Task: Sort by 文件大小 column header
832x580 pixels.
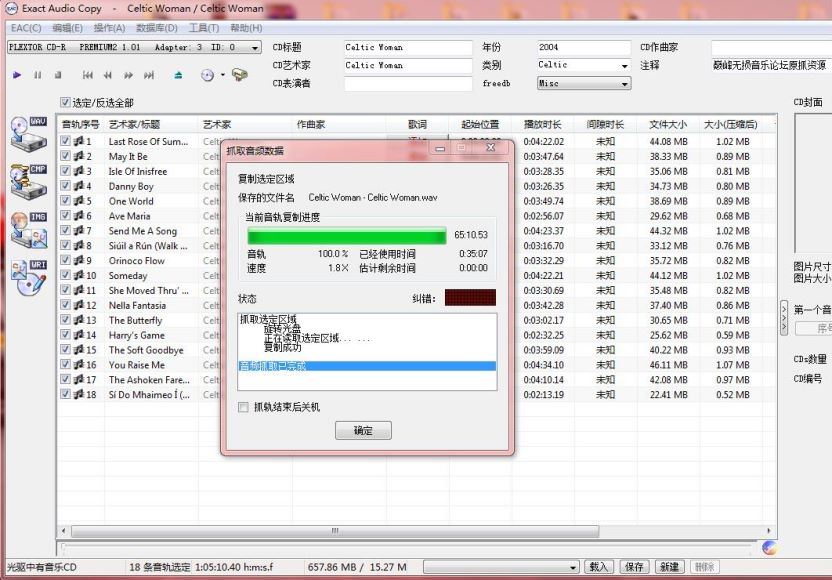Action: (668, 125)
